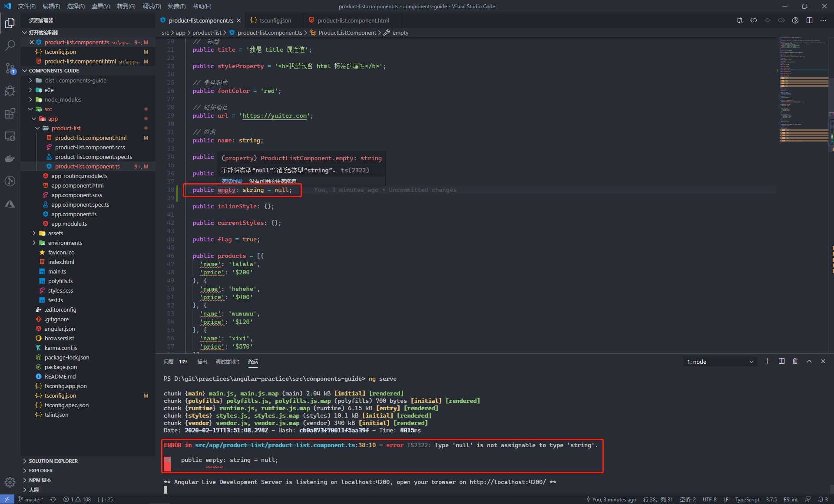834x504 pixels.
Task: Switch to tsconfig.json editor tab
Action: tap(275, 20)
